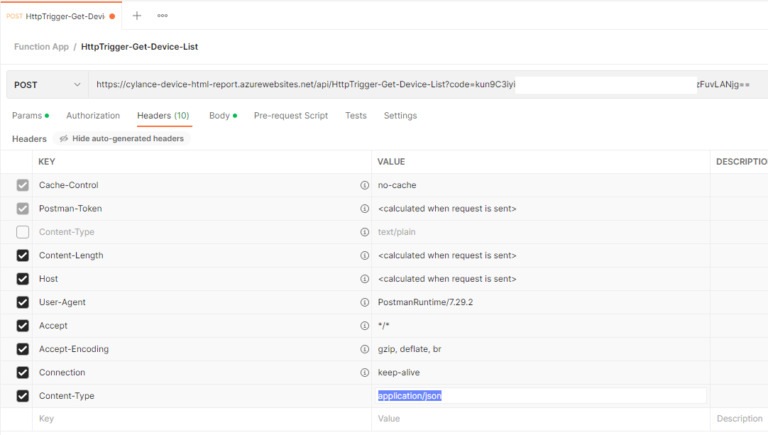Image resolution: width=768 pixels, height=435 pixels.
Task: Open the Tests tab
Action: pos(356,116)
